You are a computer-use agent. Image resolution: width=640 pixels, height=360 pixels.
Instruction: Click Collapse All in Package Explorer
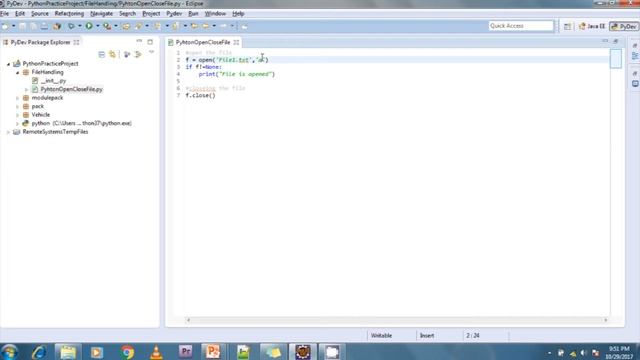(x=102, y=54)
